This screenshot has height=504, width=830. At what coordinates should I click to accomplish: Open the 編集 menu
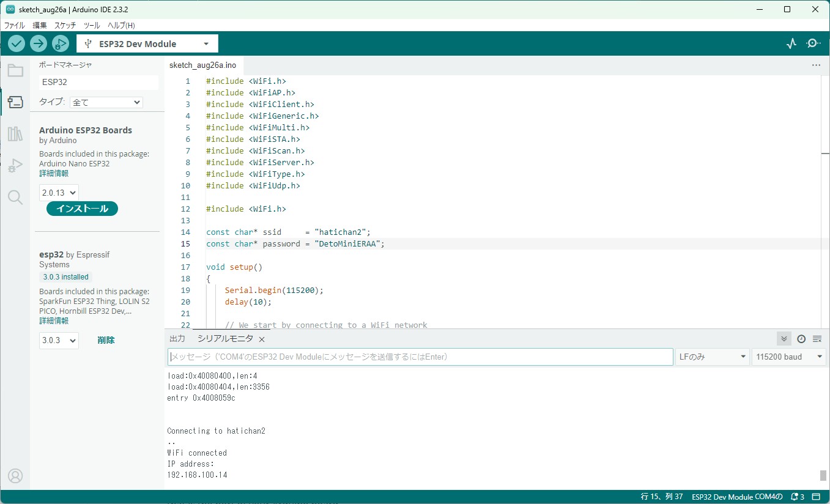40,26
